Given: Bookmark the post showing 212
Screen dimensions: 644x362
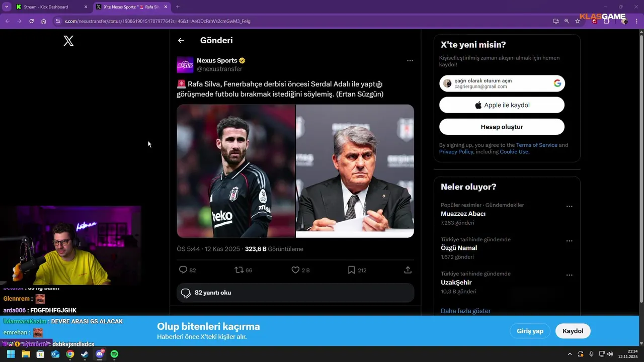Looking at the screenshot, I should coord(351,270).
